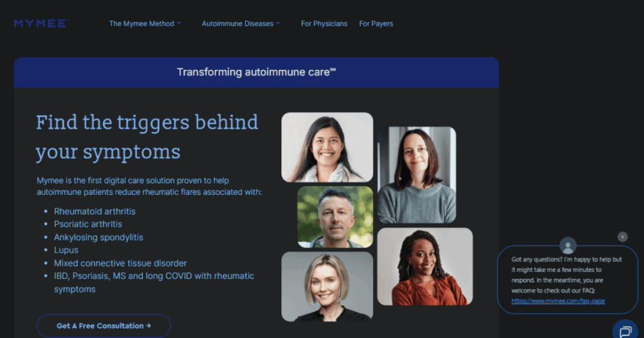The height and width of the screenshot is (338, 644).
Task: Expand The Mymee Method dropdown arrow
Action: pyautogui.click(x=179, y=23)
